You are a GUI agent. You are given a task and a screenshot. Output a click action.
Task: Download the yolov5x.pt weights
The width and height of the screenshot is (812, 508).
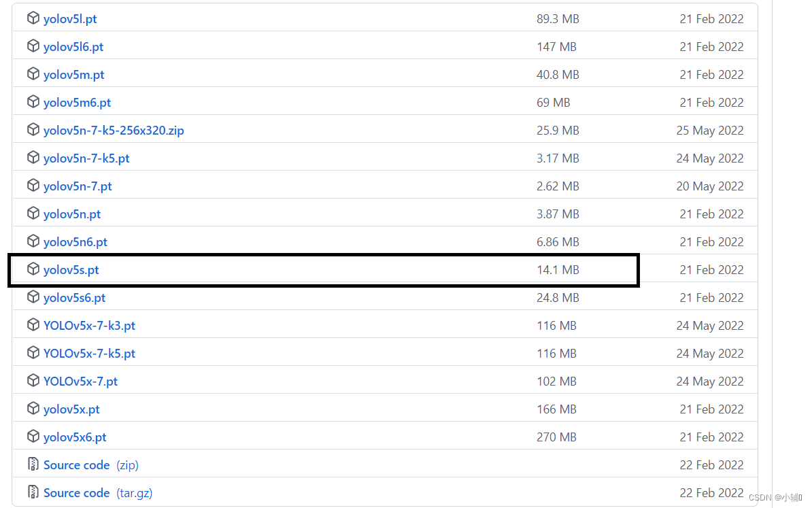coord(71,409)
